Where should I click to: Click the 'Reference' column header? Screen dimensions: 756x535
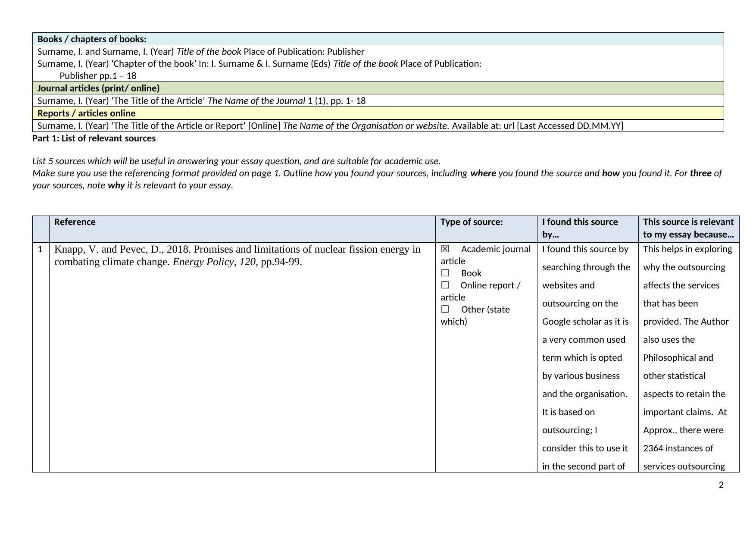pyautogui.click(x=75, y=222)
